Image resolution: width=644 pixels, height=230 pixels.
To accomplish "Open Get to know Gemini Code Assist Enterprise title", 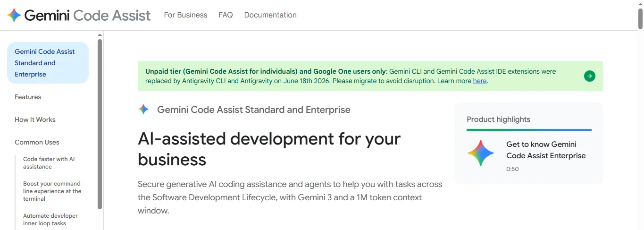I will [x=546, y=150].
